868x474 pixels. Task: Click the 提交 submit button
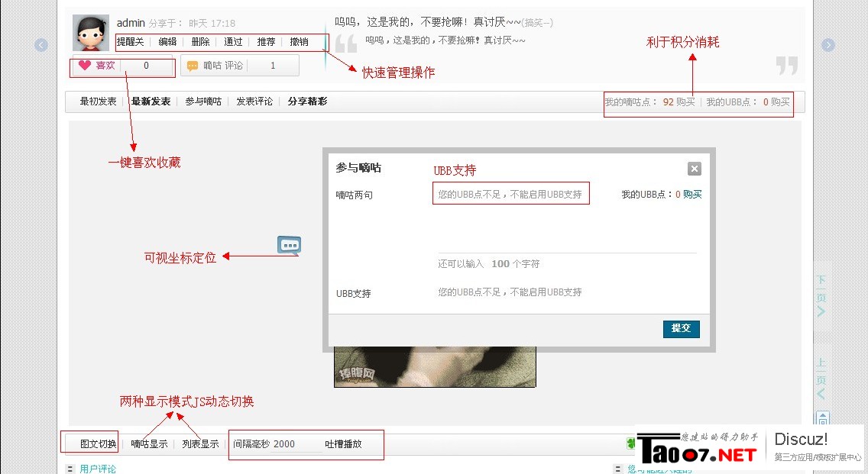tap(682, 328)
